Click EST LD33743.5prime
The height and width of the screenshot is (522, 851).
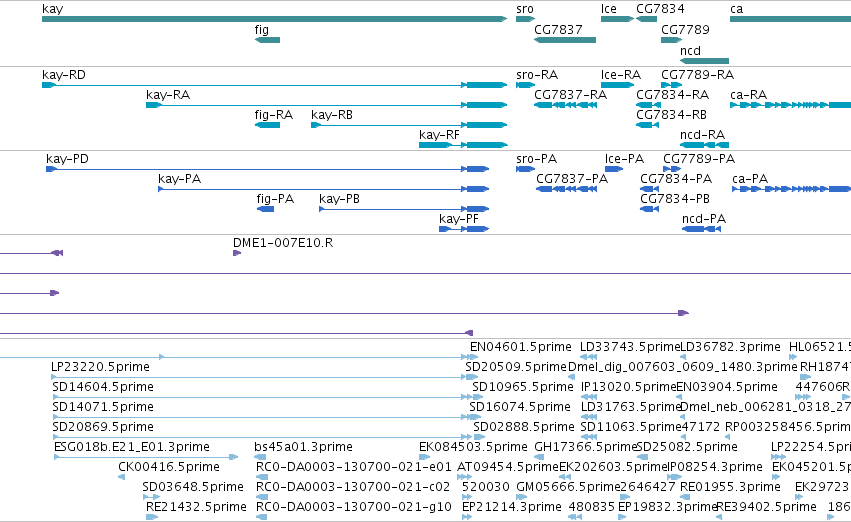click(588, 357)
